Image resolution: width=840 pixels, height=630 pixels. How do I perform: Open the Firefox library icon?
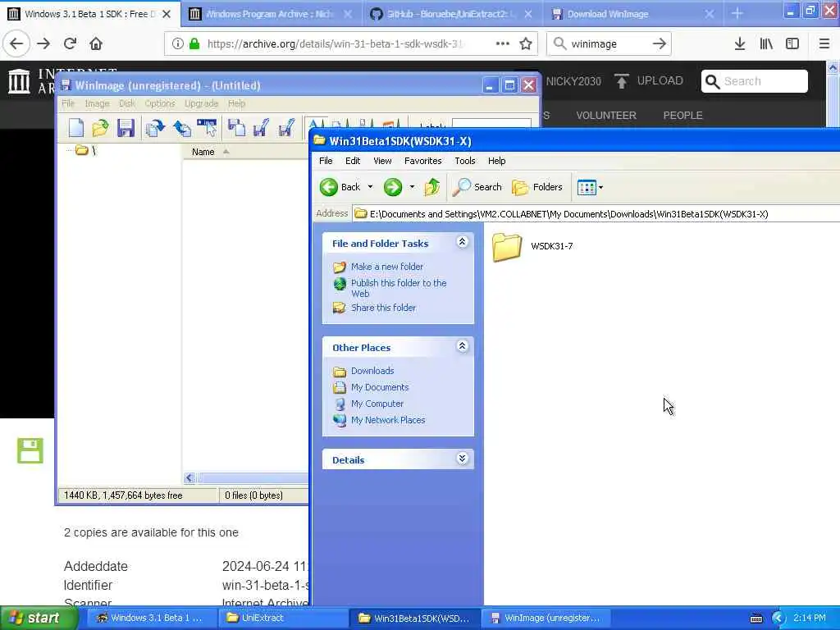766,43
